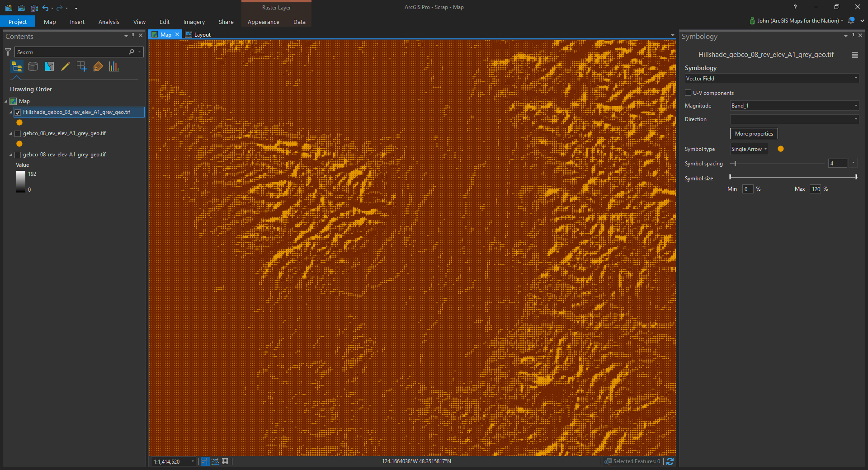Collapse the Map node in Contents

coord(6,101)
